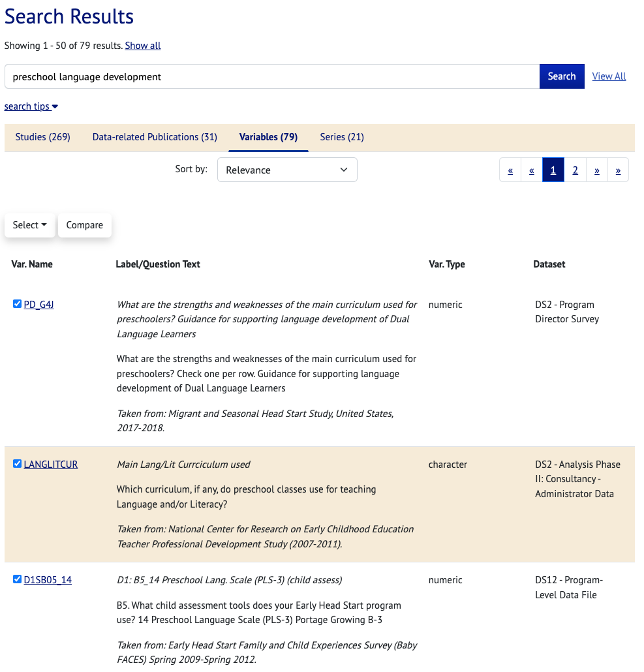The height and width of the screenshot is (672, 644).
Task: Open page 2 of the results
Action: click(575, 170)
